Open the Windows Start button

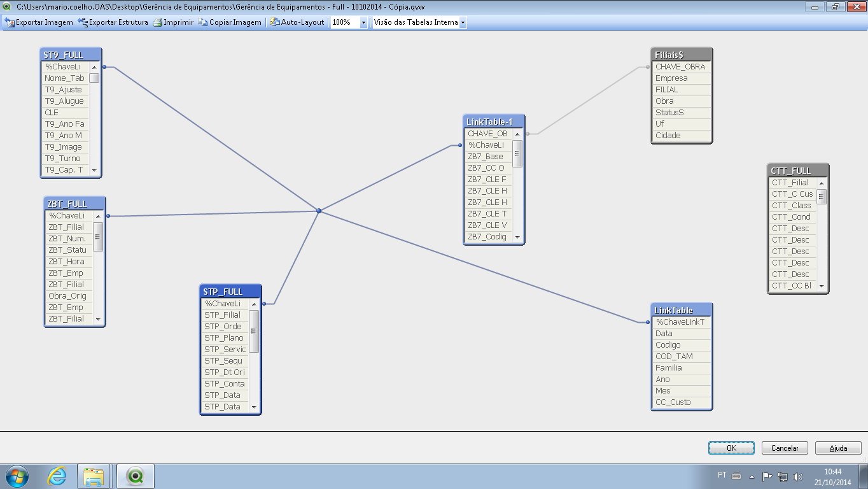tap(16, 476)
